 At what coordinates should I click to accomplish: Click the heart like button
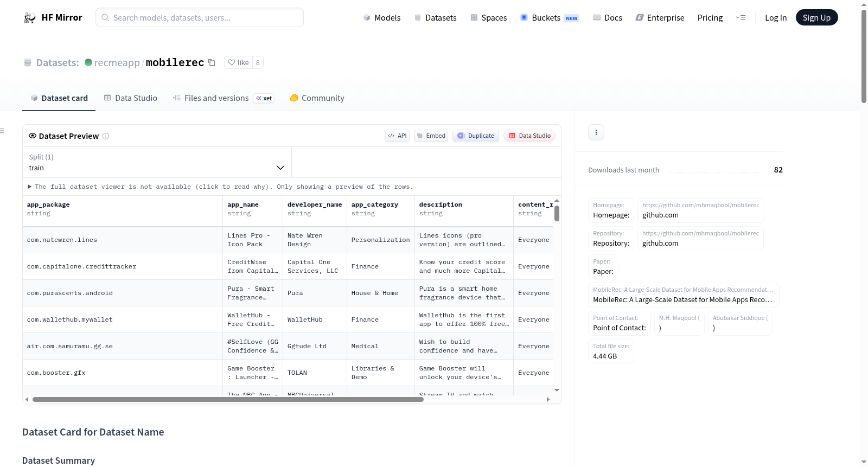point(238,62)
